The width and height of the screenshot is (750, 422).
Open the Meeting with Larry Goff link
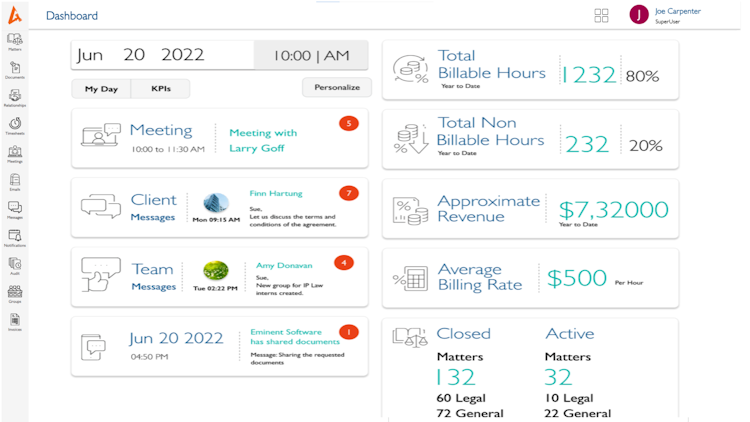pyautogui.click(x=262, y=140)
